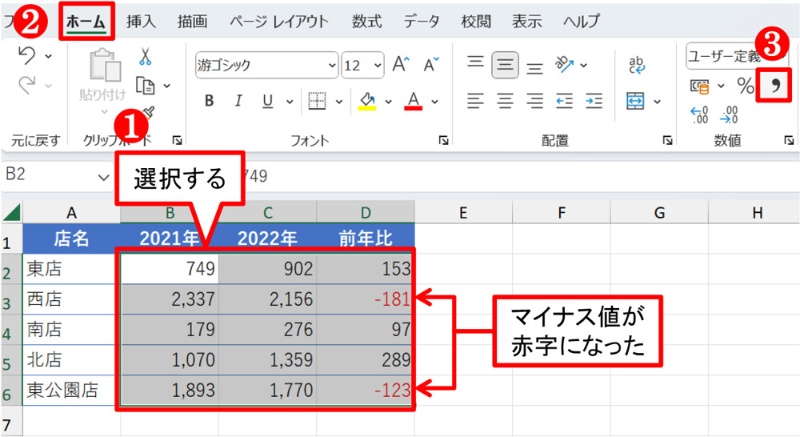
Task: Align text to bottom
Action: (535, 67)
